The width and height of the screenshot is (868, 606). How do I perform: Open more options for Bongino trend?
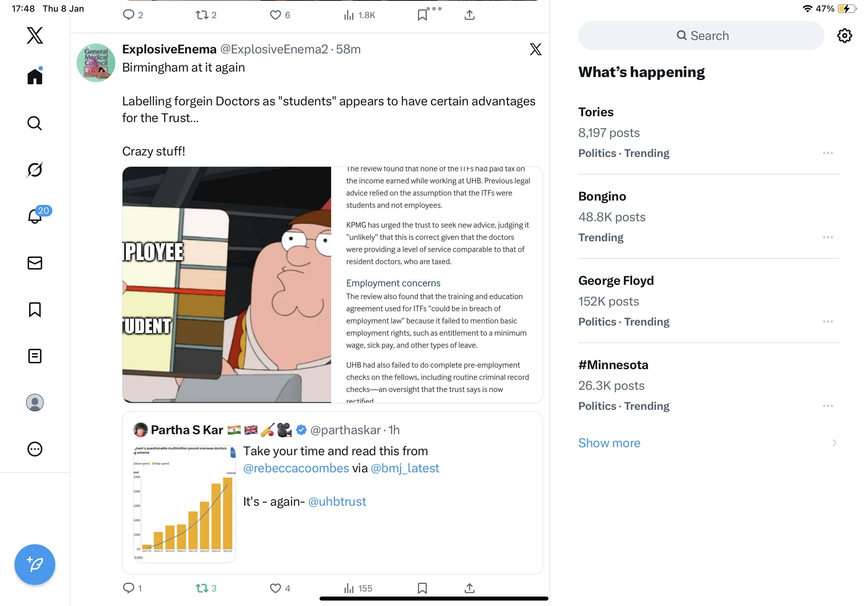coord(828,237)
